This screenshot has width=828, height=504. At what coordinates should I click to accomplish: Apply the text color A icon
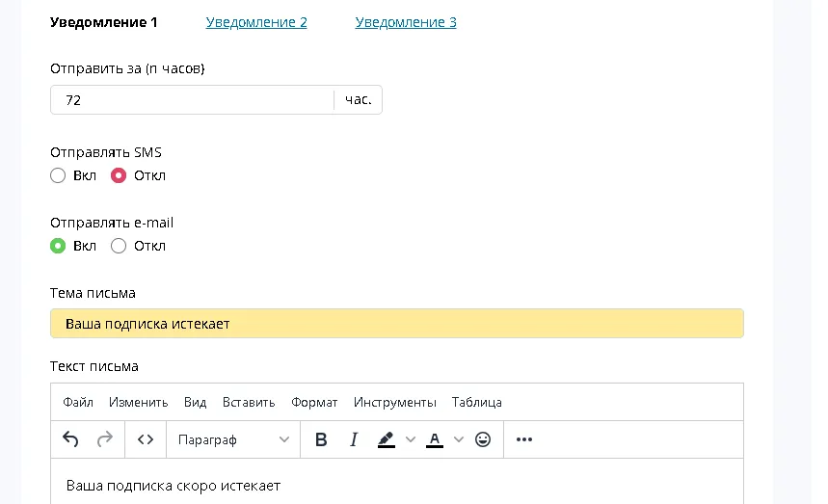pos(435,439)
